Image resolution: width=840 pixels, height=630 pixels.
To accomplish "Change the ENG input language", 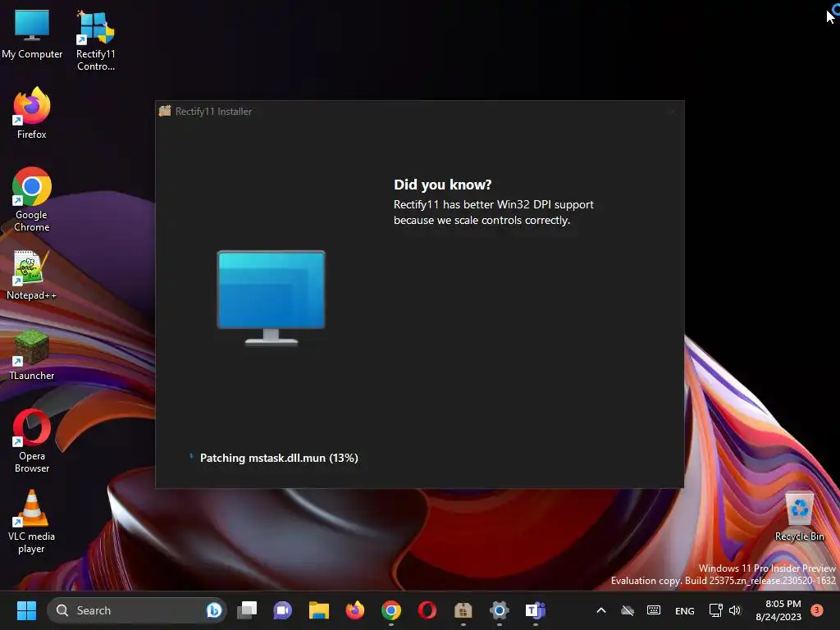I will coord(685,610).
